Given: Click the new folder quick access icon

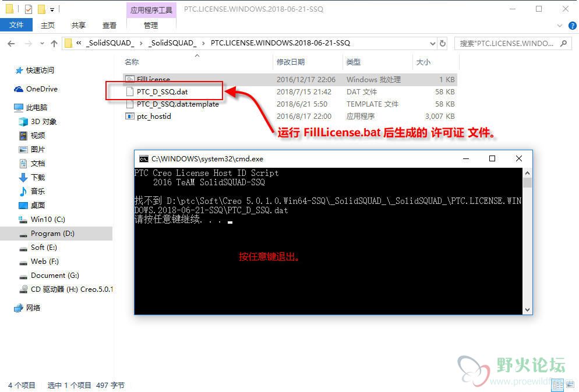Looking at the screenshot, I should click(42, 9).
